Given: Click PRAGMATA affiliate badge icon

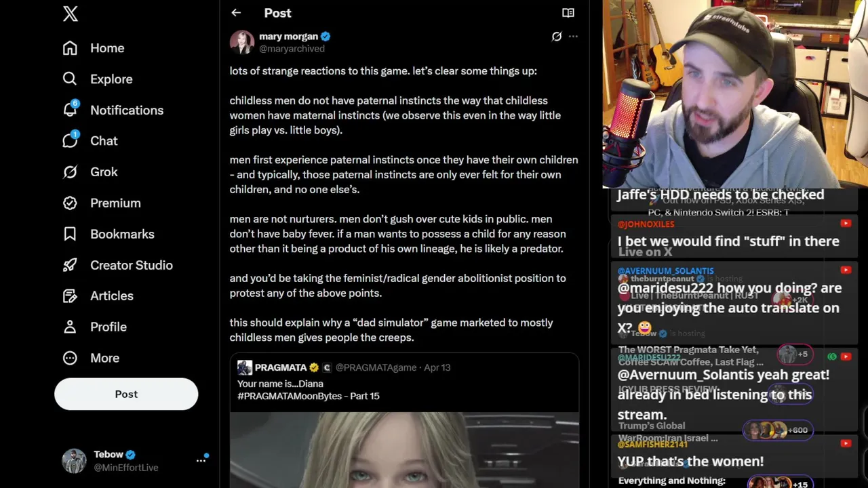Looking at the screenshot, I should tap(327, 367).
